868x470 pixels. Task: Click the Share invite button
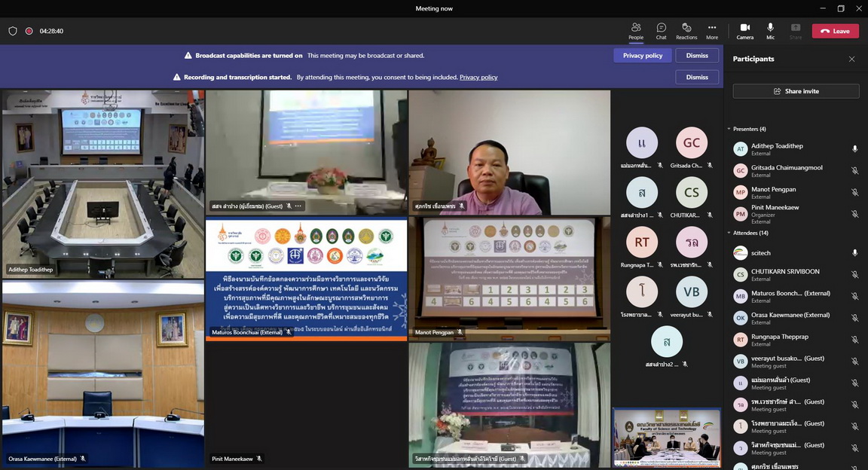(x=796, y=91)
